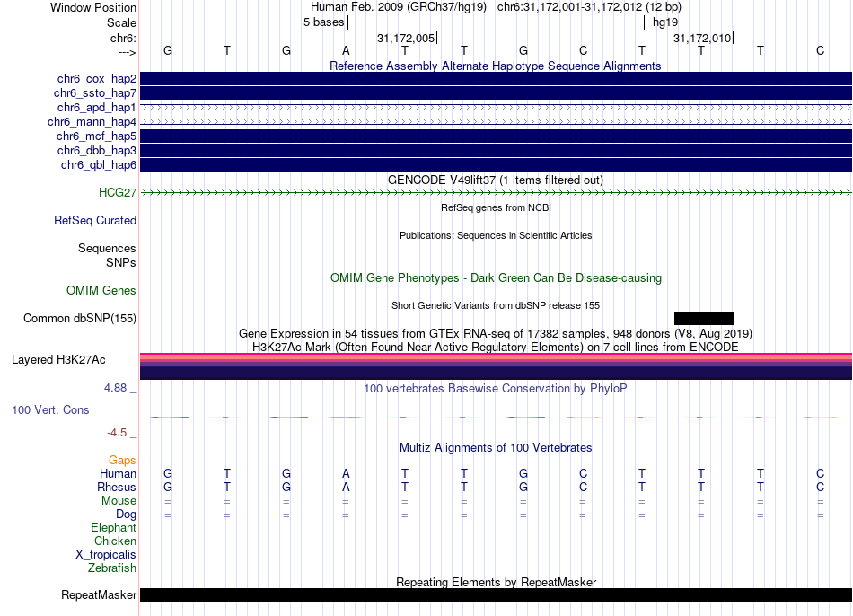Open RefSeq genes from NCBI title
853x616 pixels.
point(496,207)
